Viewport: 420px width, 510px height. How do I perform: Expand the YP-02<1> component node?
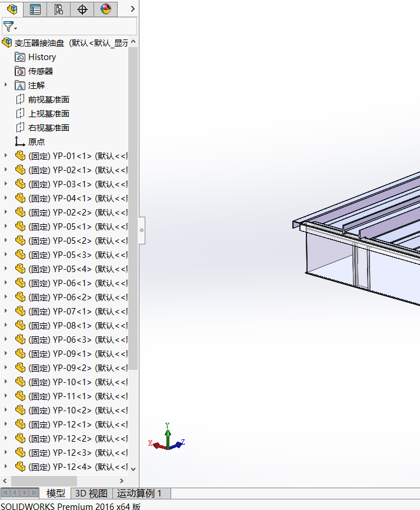5,170
